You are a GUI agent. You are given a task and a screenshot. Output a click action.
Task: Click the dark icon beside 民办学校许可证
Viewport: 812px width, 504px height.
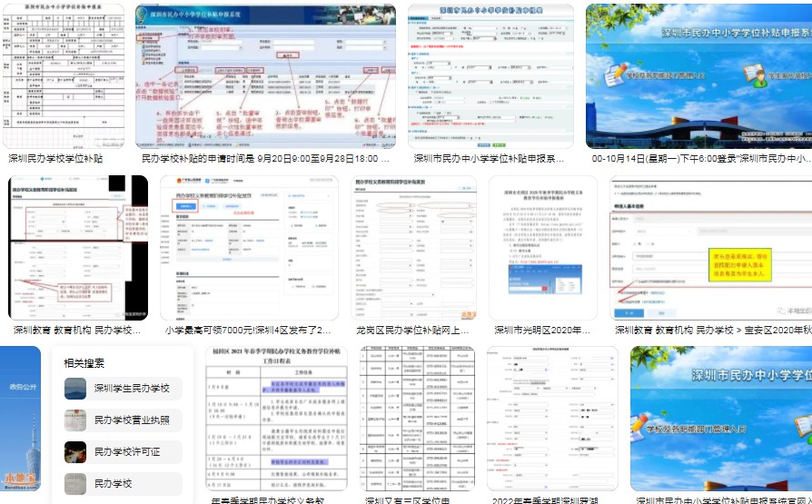75,452
